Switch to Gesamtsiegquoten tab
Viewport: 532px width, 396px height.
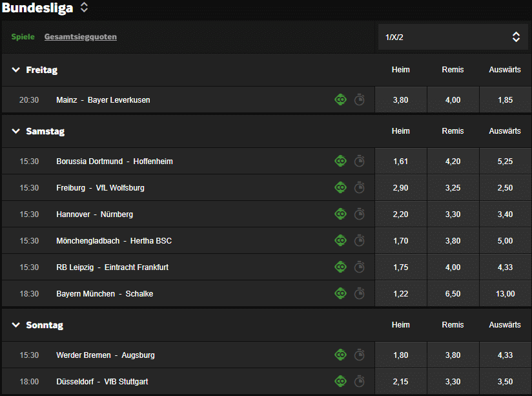point(81,37)
